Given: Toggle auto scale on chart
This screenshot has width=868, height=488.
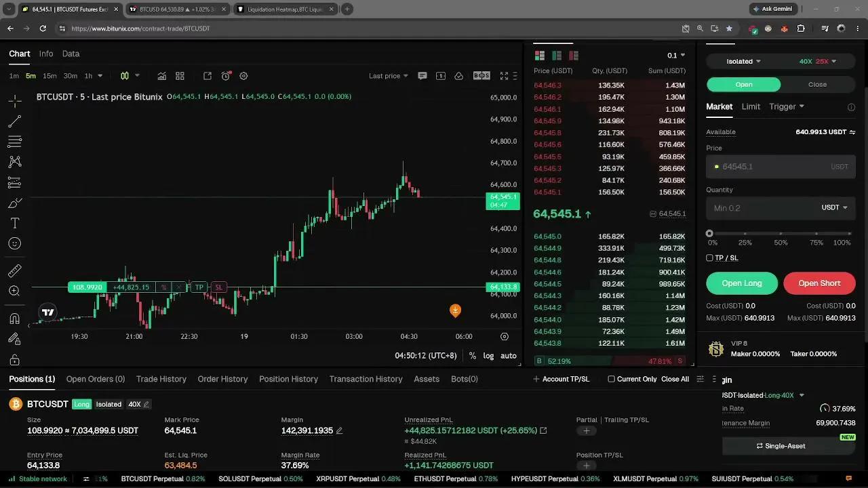Looking at the screenshot, I should tap(509, 356).
